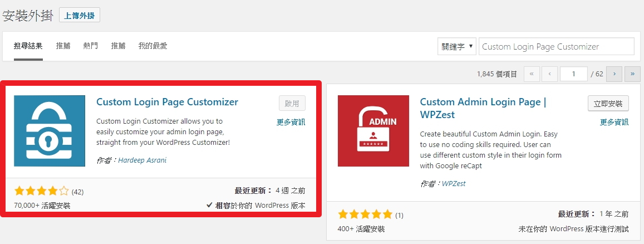Open the Custom Admin Login Page ADMIN icon
Screen dimensions: 644x244
(373, 131)
